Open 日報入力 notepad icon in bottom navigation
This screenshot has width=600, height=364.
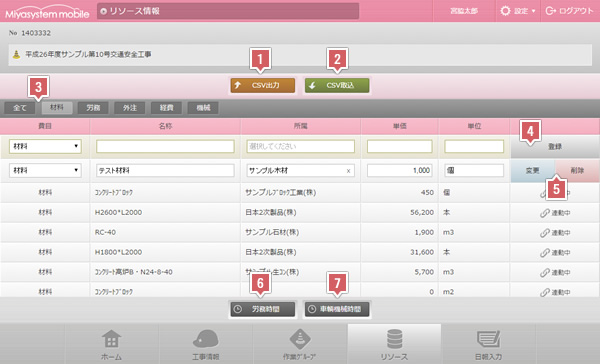coord(488,339)
